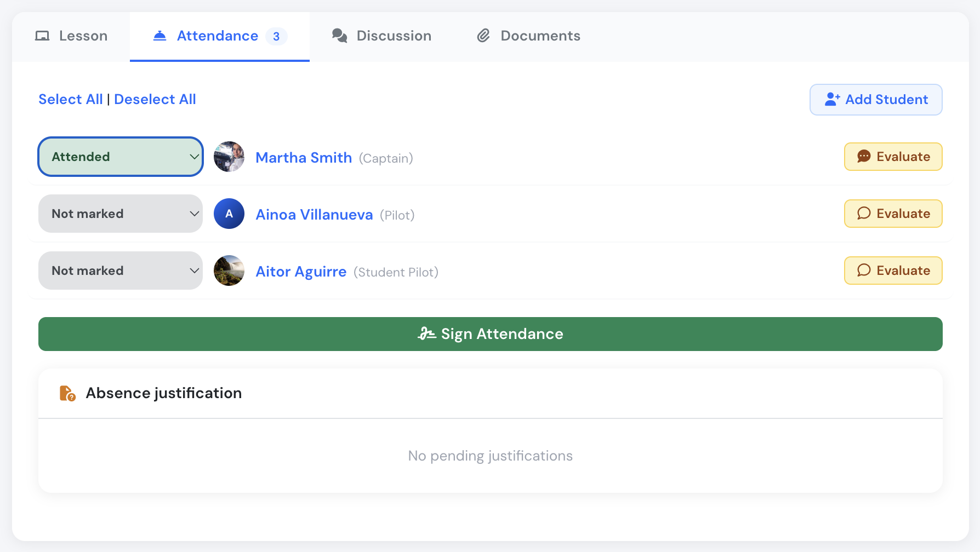Switch to the Documents tab
The height and width of the screenshot is (552, 980).
tap(528, 36)
